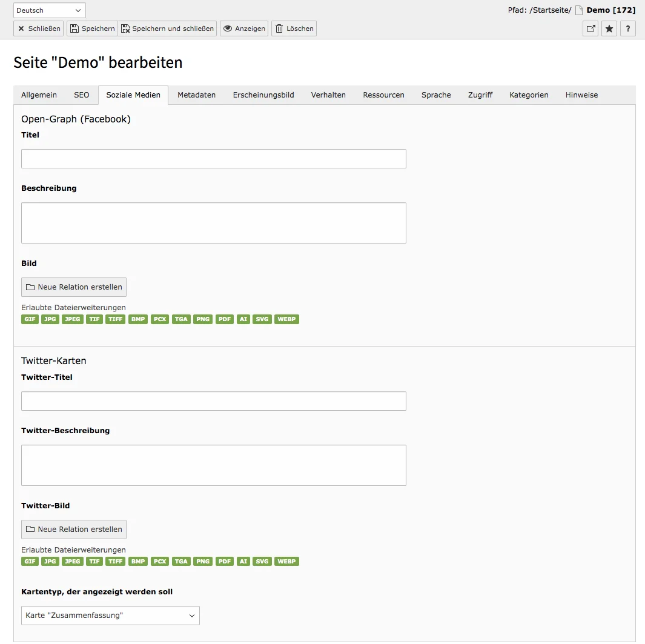
Task: Click the star bookmark icon in the top right
Action: pyautogui.click(x=609, y=28)
